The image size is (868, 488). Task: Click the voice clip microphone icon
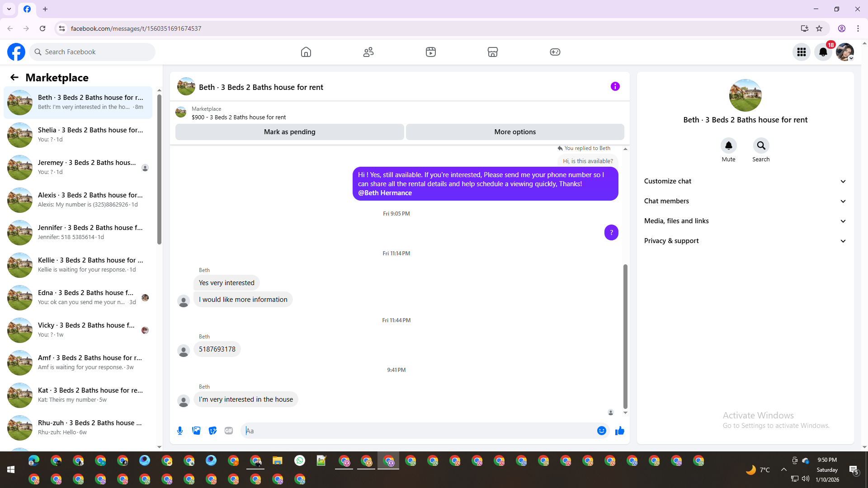(x=180, y=431)
